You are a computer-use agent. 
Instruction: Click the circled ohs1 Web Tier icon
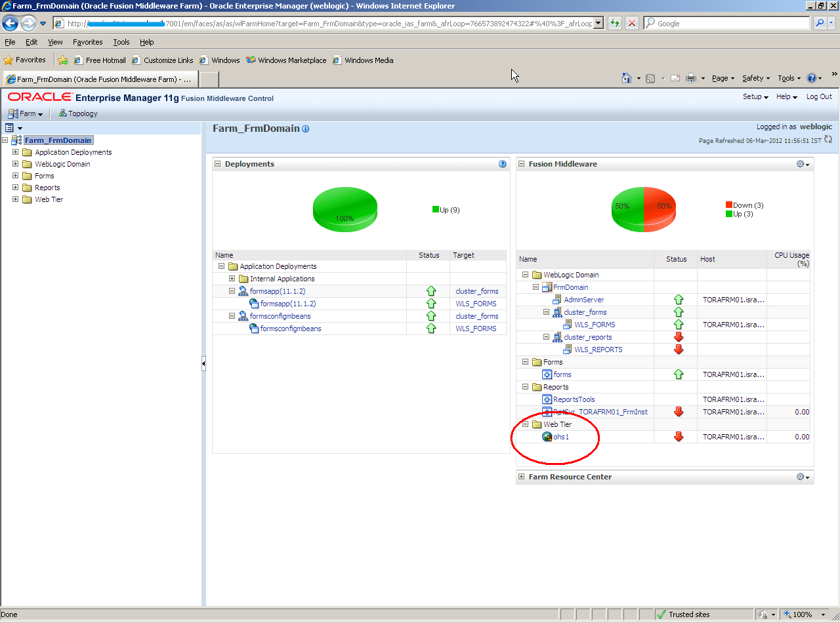click(547, 437)
